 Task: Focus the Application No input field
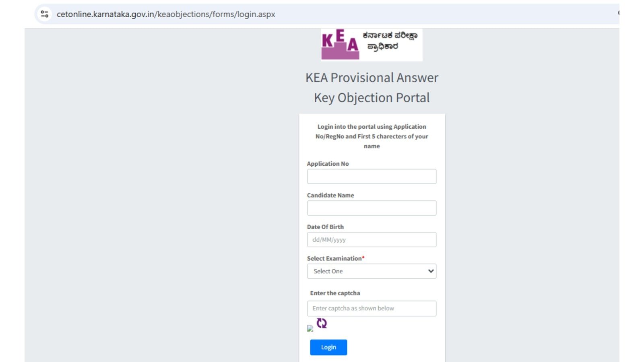371,177
